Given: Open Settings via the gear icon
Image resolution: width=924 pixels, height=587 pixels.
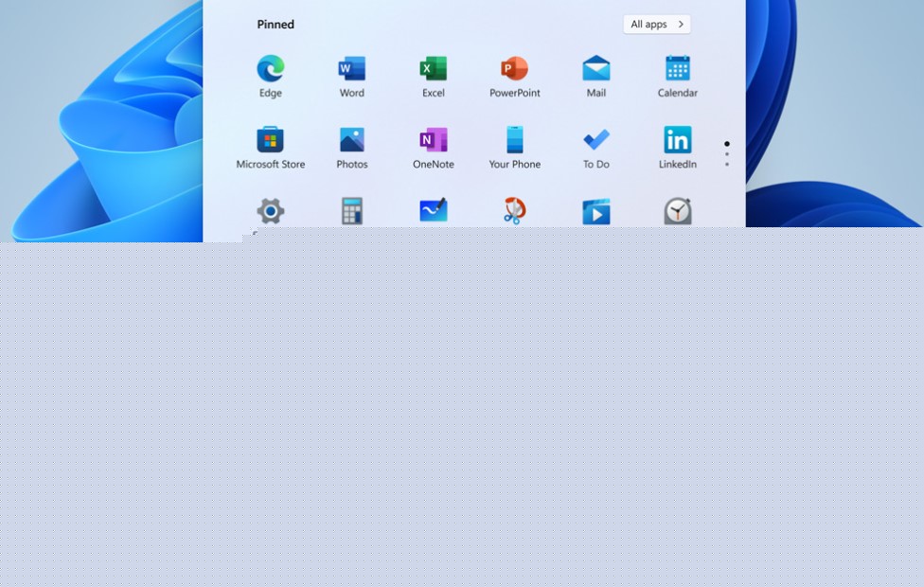Looking at the screenshot, I should tap(271, 210).
